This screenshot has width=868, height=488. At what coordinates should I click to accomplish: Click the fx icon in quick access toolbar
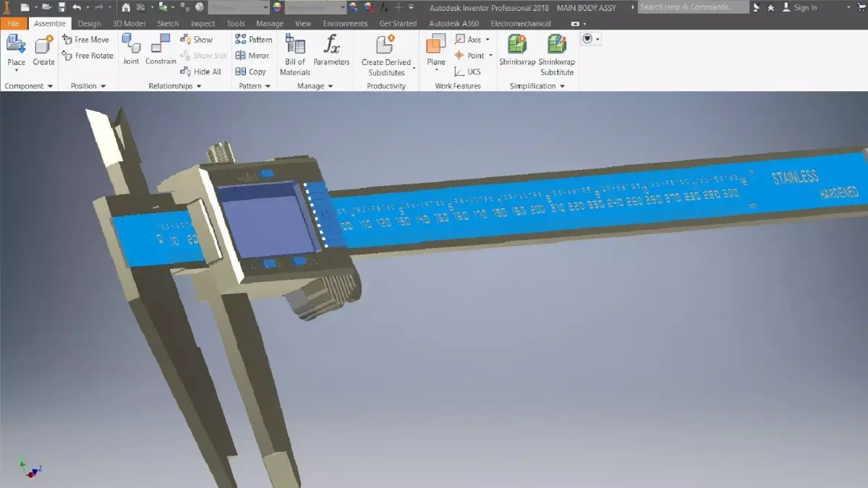(383, 7)
